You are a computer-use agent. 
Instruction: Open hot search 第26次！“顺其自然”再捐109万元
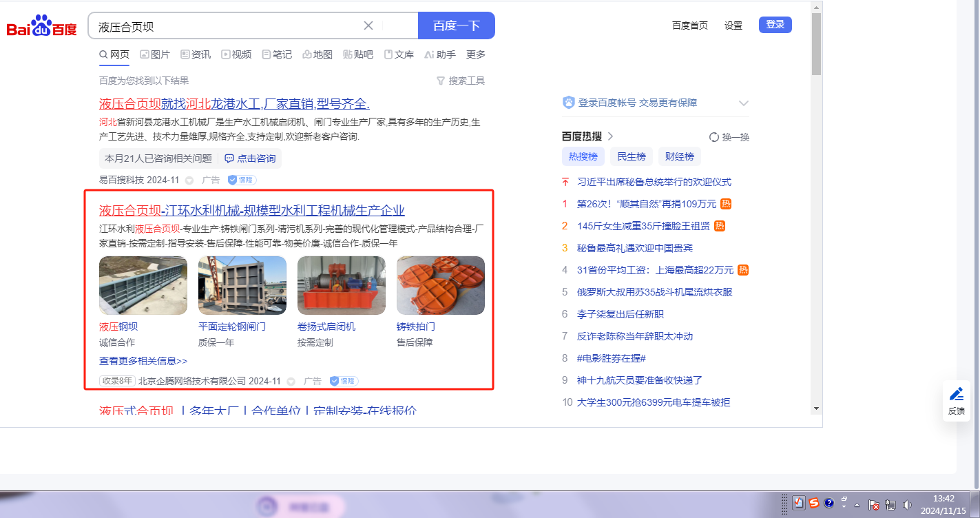pyautogui.click(x=647, y=204)
